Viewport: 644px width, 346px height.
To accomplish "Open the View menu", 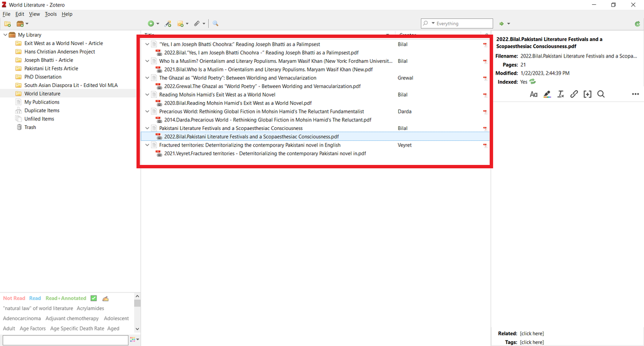I will tap(34, 14).
